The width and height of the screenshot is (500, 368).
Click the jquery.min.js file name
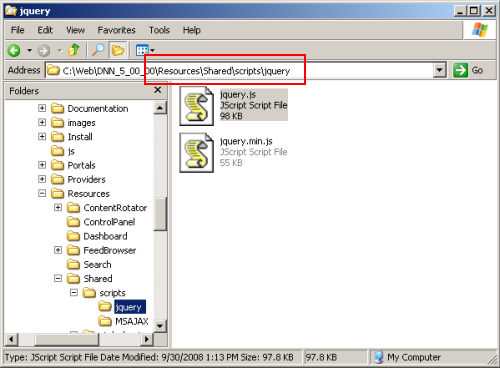[246, 141]
